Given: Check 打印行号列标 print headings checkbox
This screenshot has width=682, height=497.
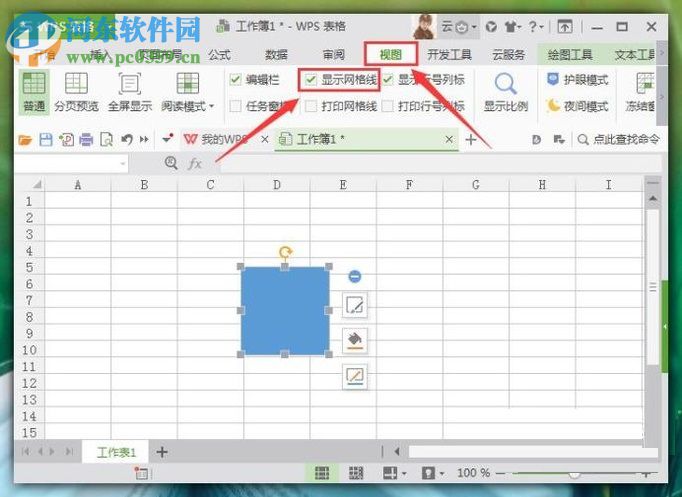Looking at the screenshot, I should click(388, 106).
